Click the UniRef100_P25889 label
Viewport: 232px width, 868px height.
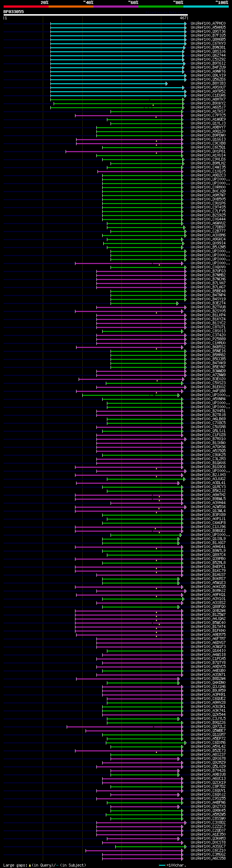(208, 339)
